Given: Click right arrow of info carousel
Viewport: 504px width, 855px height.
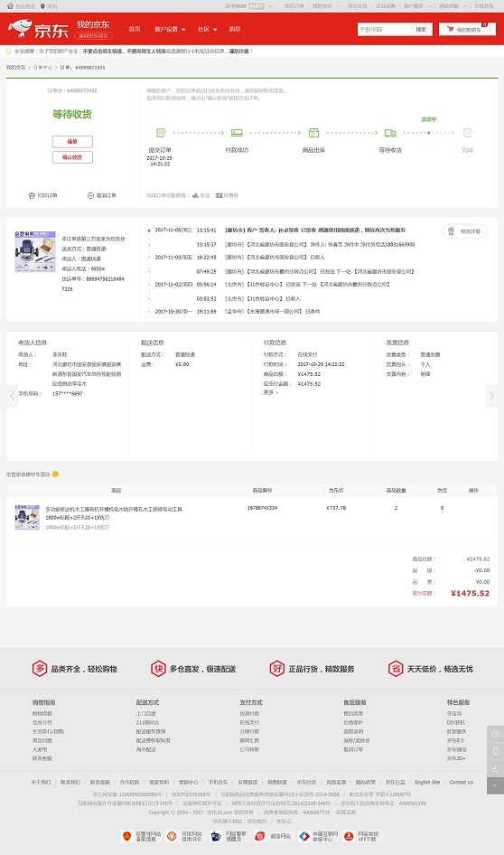Looking at the screenshot, I should click(x=491, y=397).
